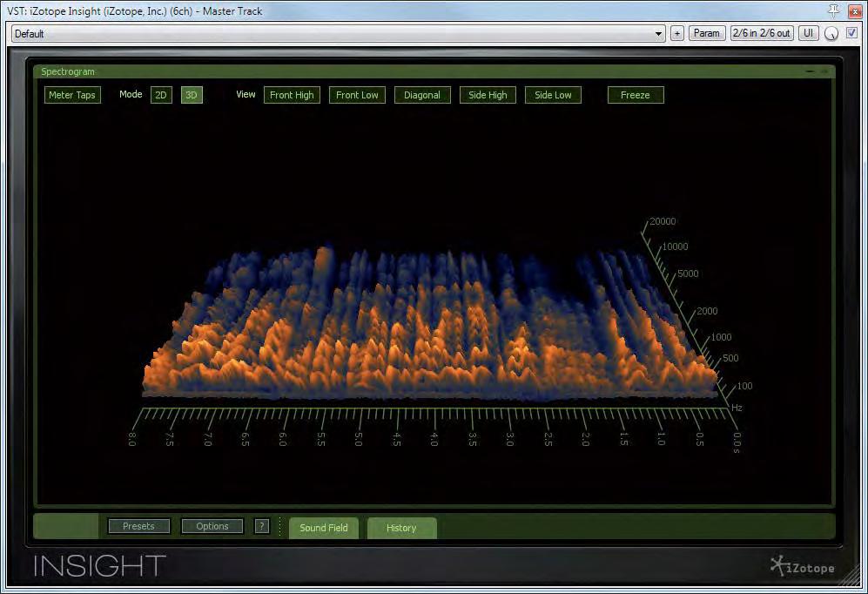The image size is (868, 594).
Task: Click the 4.0 time axis label
Action: (x=434, y=440)
